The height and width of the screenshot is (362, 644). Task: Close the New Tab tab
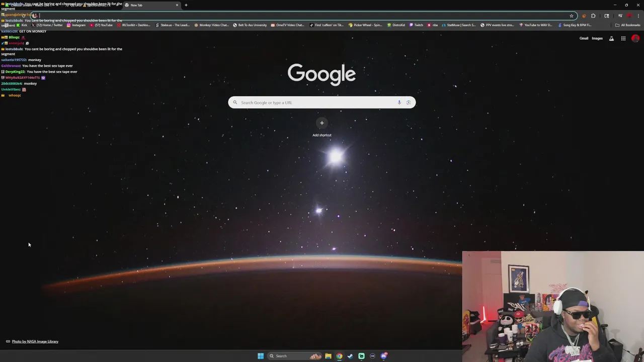tap(177, 5)
